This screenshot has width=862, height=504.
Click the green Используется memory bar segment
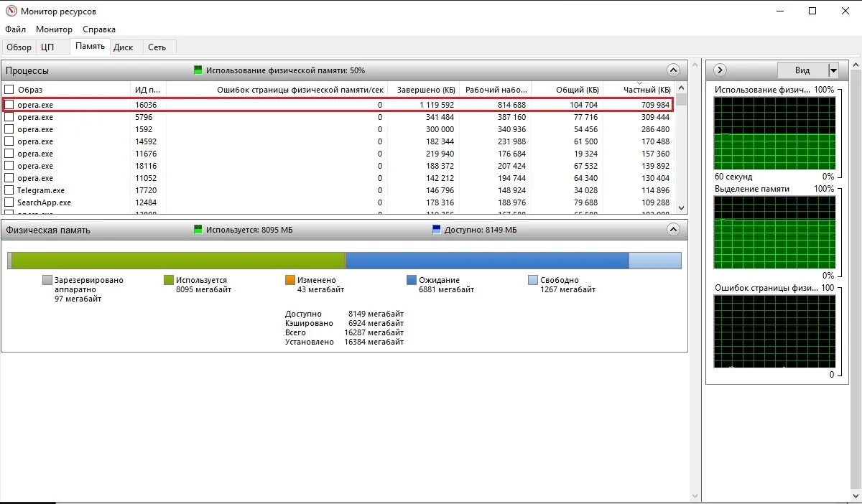tap(179, 261)
